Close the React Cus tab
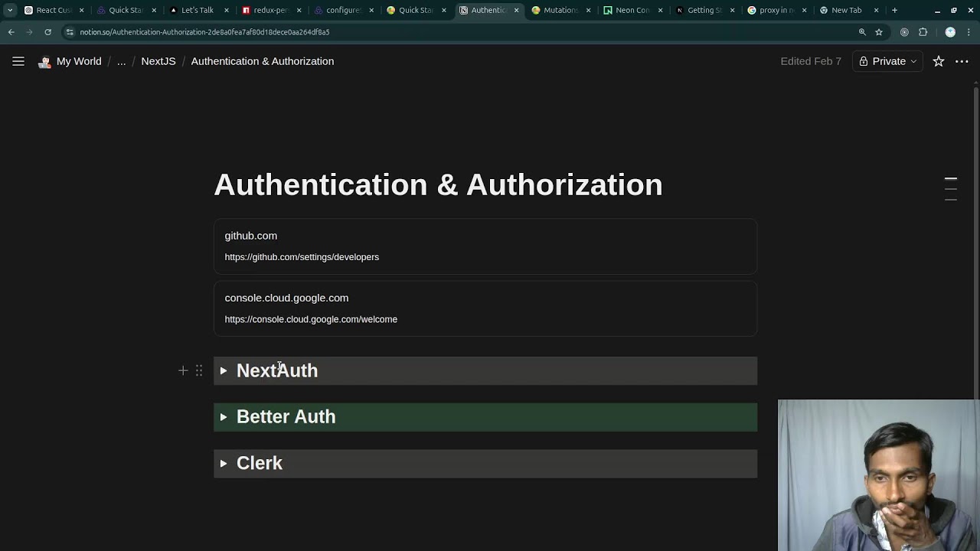Viewport: 980px width, 551px height. 81,10
